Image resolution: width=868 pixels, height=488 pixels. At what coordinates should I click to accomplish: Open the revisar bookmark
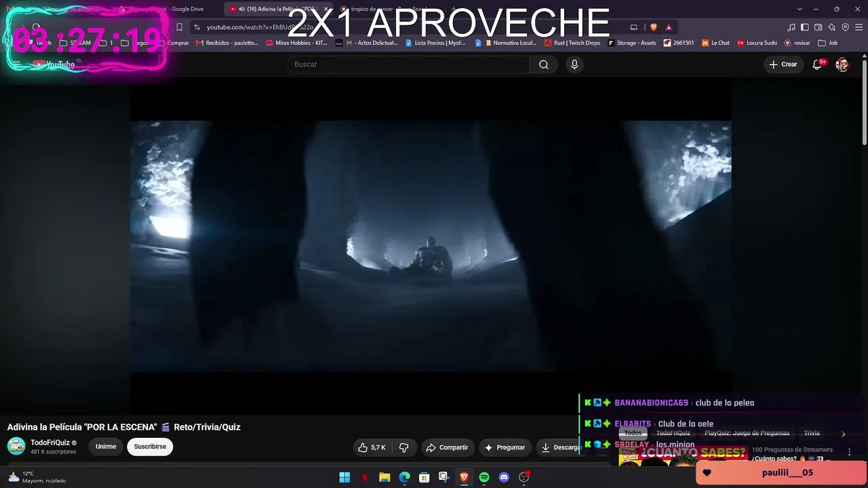point(797,43)
